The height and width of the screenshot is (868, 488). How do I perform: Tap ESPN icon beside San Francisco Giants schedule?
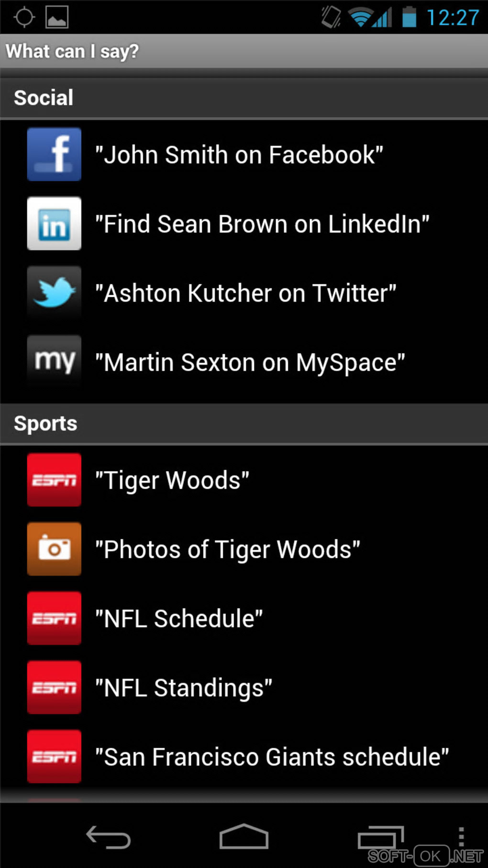(x=54, y=756)
